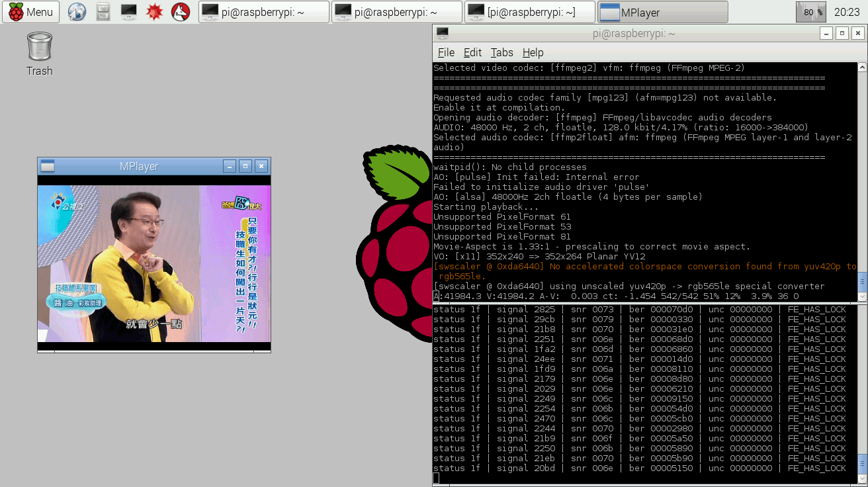Image resolution: width=868 pixels, height=487 pixels.
Task: Open the File menu in the terminal
Action: 446,52
